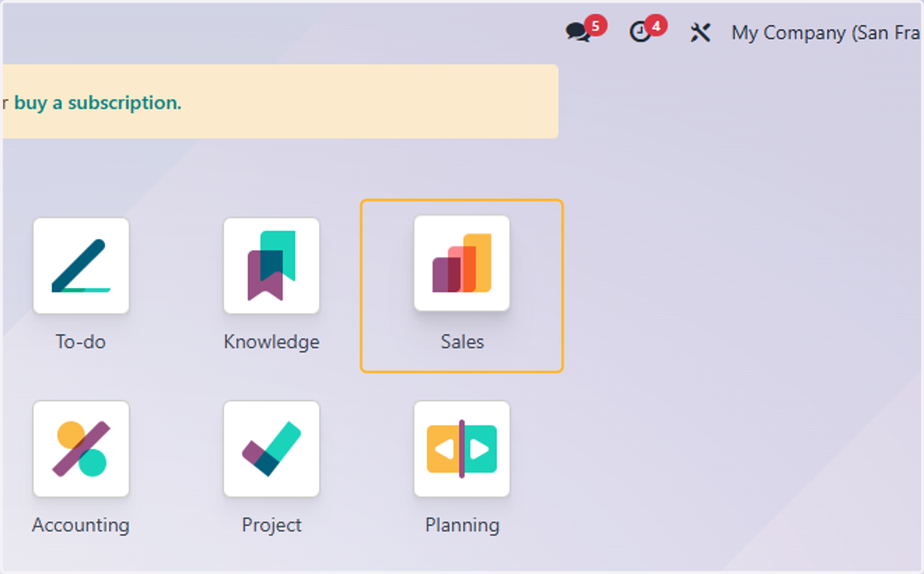Choose the 'Project' text label

pyautogui.click(x=272, y=525)
